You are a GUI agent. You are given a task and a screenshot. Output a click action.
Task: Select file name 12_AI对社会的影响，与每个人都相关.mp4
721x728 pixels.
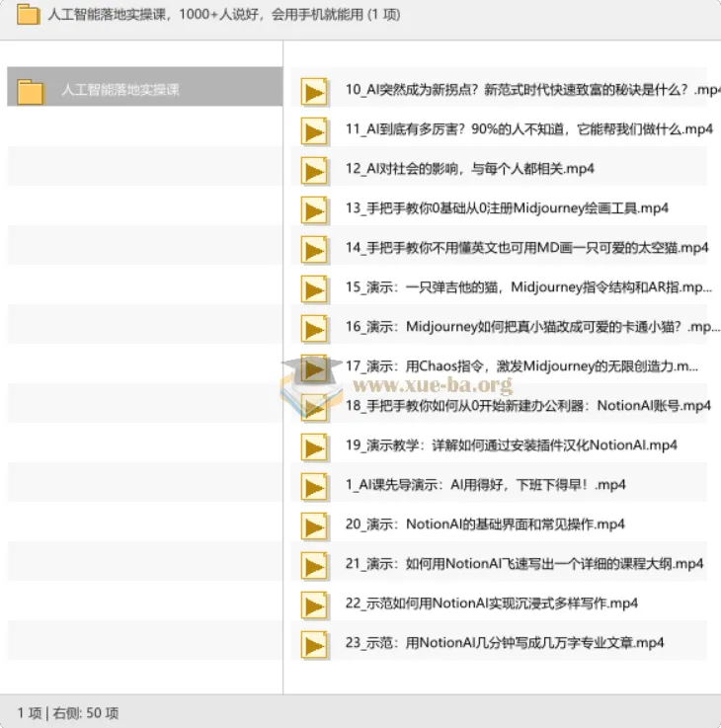(470, 169)
